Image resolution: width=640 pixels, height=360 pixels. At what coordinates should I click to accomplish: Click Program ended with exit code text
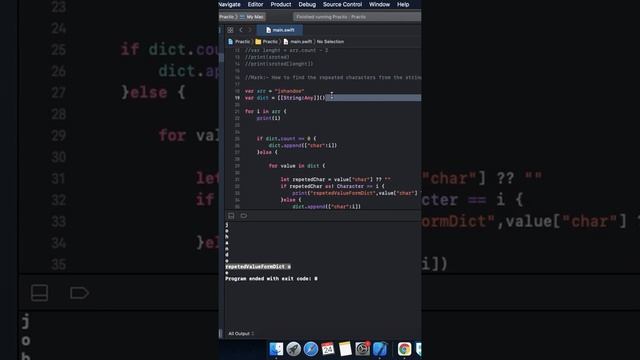coord(271,279)
